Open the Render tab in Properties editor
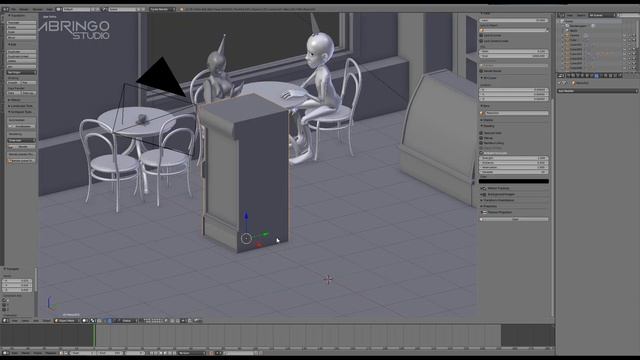This screenshot has width=640, height=360. 568,76
